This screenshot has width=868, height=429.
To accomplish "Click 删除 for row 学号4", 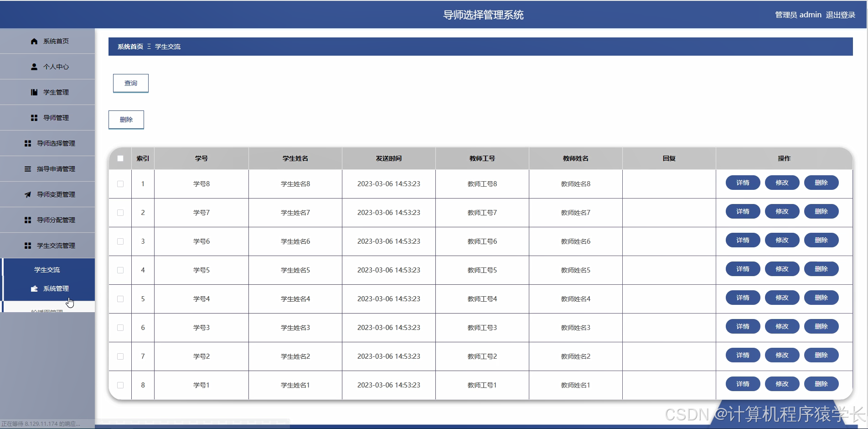I will 821,298.
